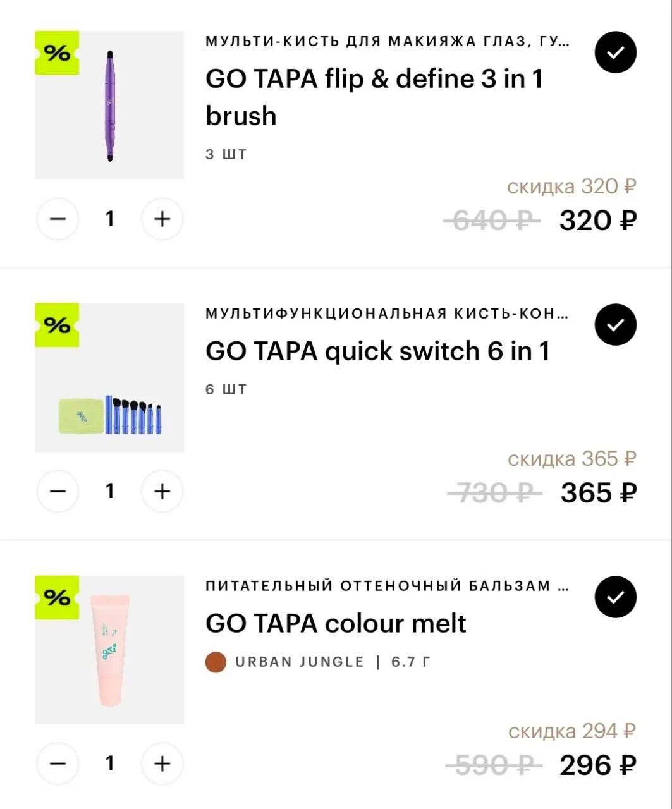Click discount badge on purple brush image
The image size is (672, 809).
point(58,52)
